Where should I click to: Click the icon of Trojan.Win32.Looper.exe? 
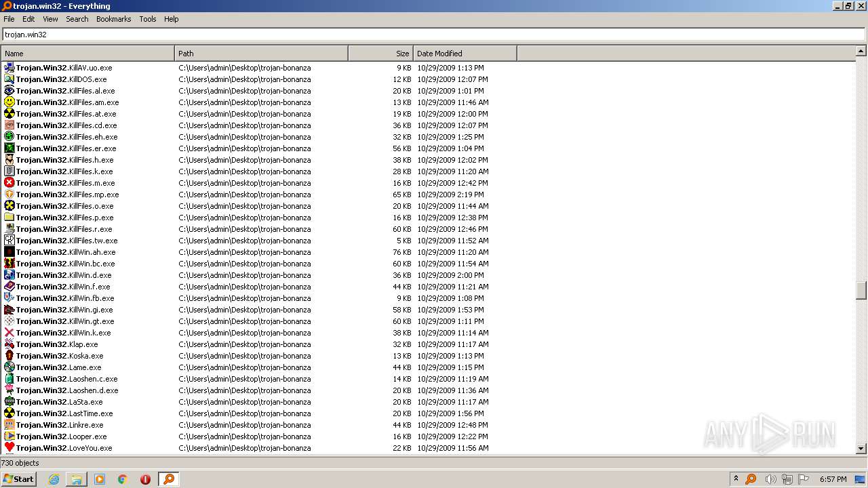click(x=9, y=436)
